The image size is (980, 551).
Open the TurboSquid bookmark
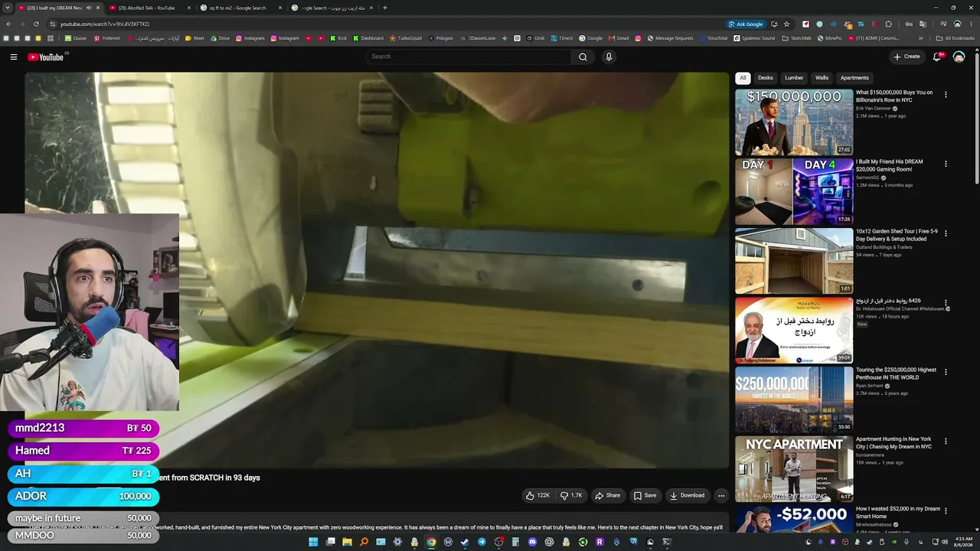point(405,38)
